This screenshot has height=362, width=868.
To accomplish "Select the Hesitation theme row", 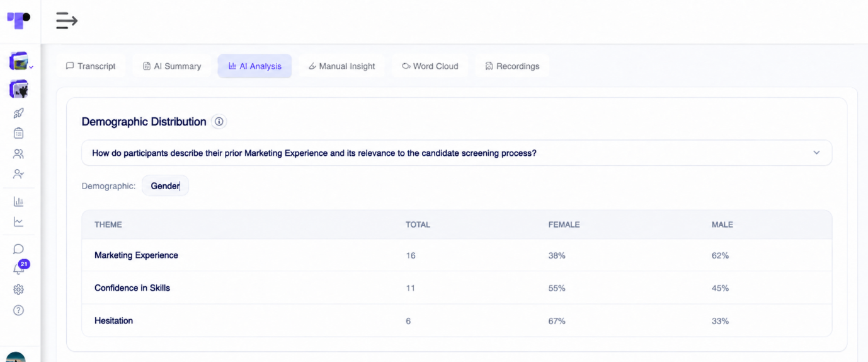I will tap(457, 321).
